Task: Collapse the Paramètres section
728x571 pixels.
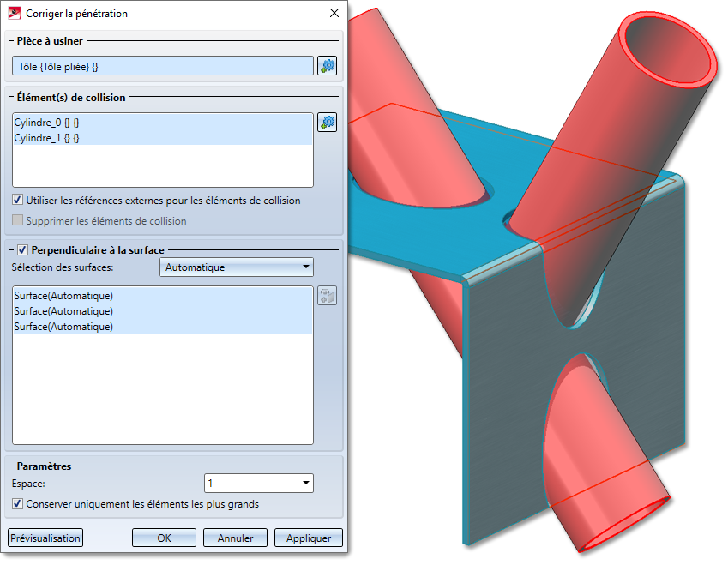Action: [x=10, y=466]
